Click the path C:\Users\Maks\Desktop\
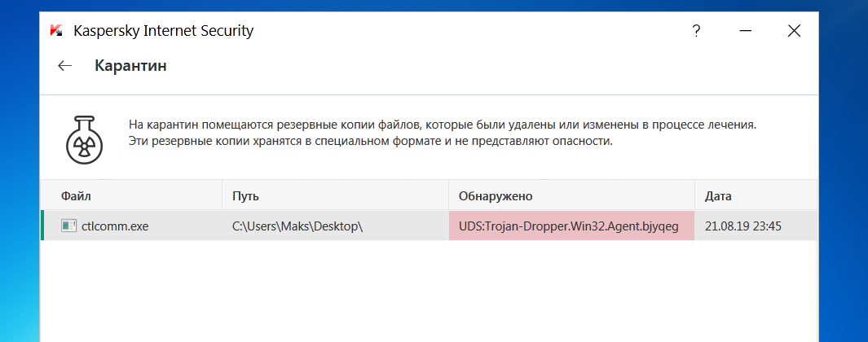The height and width of the screenshot is (342, 868). (297, 226)
